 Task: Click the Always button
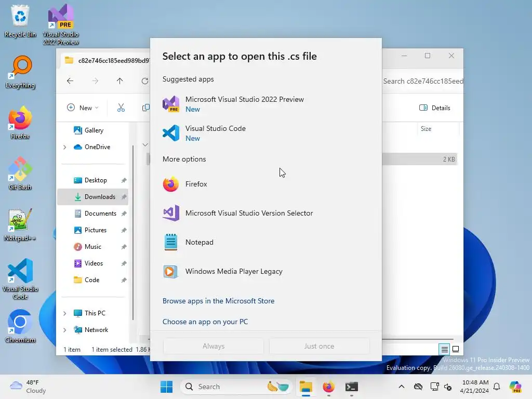pos(214,346)
